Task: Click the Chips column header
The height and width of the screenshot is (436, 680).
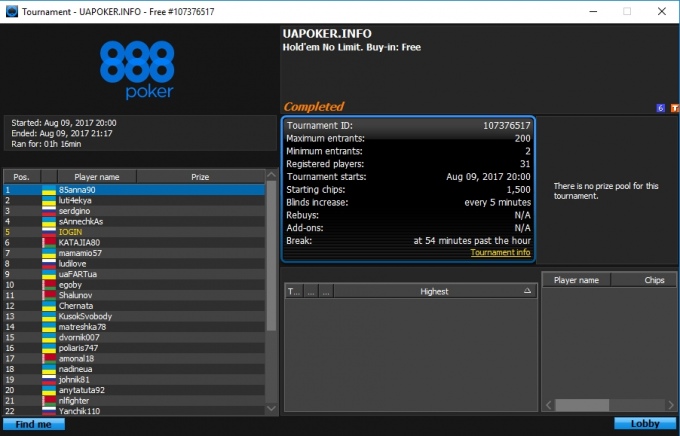Action: click(x=644, y=280)
